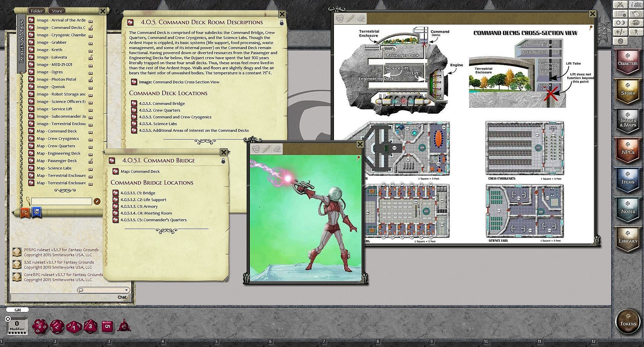Toggle the mask tool on cross-section image
Viewport: 644px width, 347px height.
point(340,18)
